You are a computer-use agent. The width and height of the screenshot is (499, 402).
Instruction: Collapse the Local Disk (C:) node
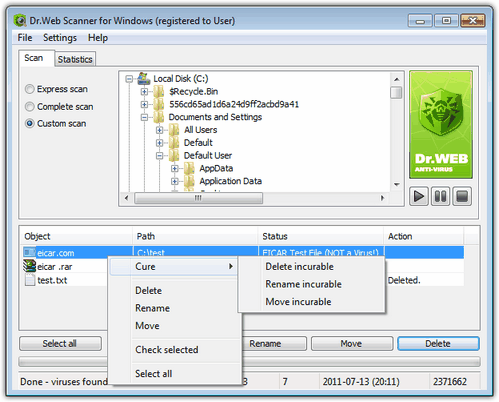click(129, 79)
